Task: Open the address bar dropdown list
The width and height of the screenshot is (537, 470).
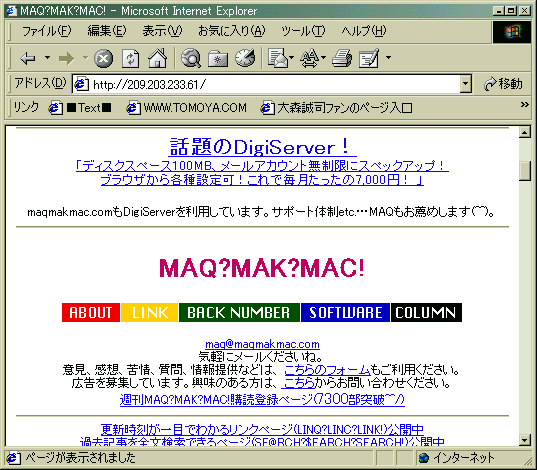Action: tap(465, 84)
